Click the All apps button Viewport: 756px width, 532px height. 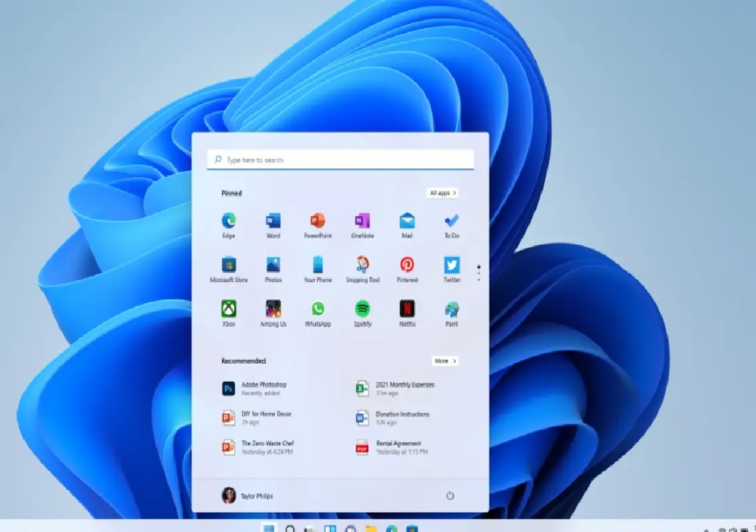tap(442, 193)
